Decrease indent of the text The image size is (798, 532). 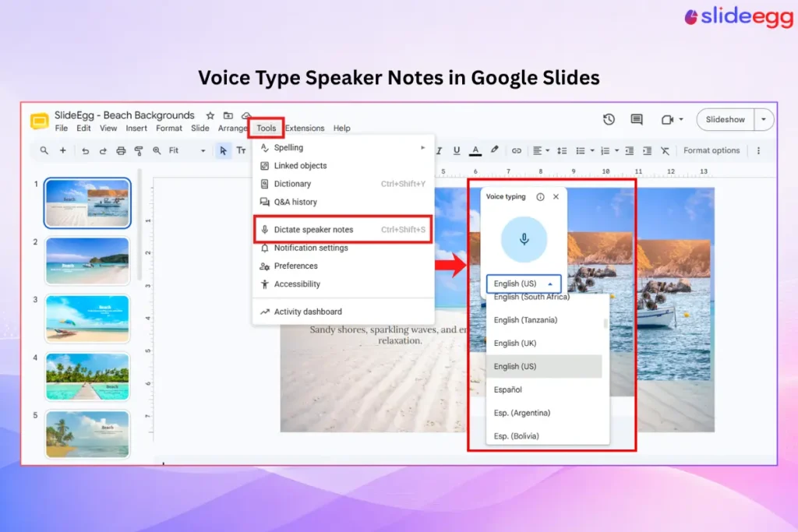coord(630,150)
